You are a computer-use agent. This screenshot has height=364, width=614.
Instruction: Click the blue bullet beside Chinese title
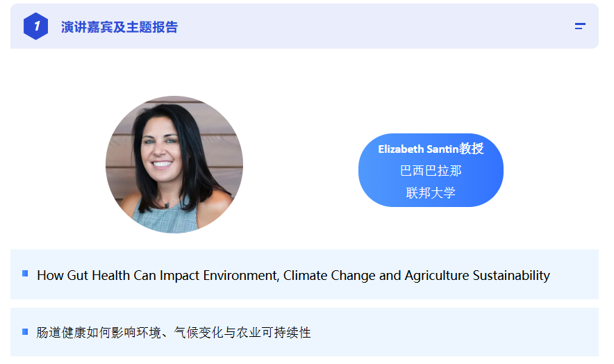[x=26, y=332]
